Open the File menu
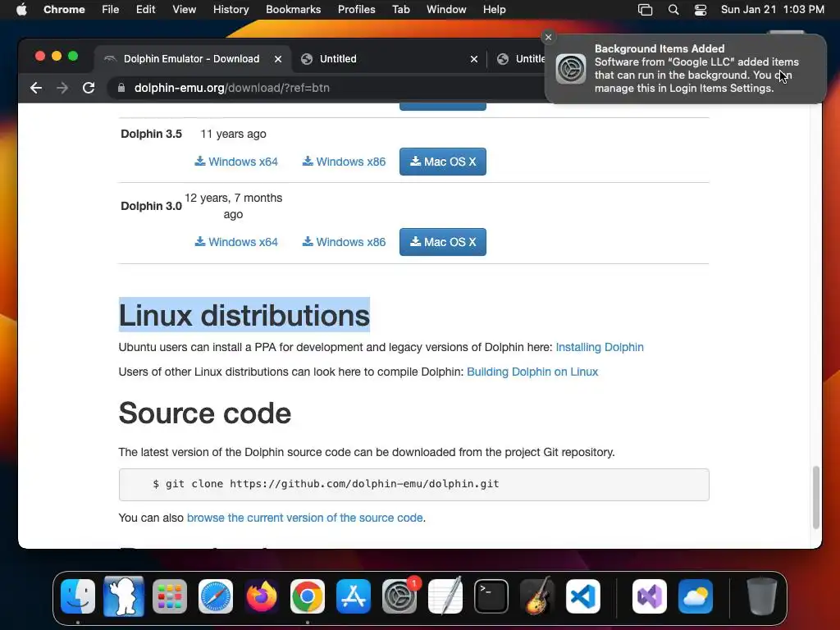The width and height of the screenshot is (840, 630). coord(111,10)
